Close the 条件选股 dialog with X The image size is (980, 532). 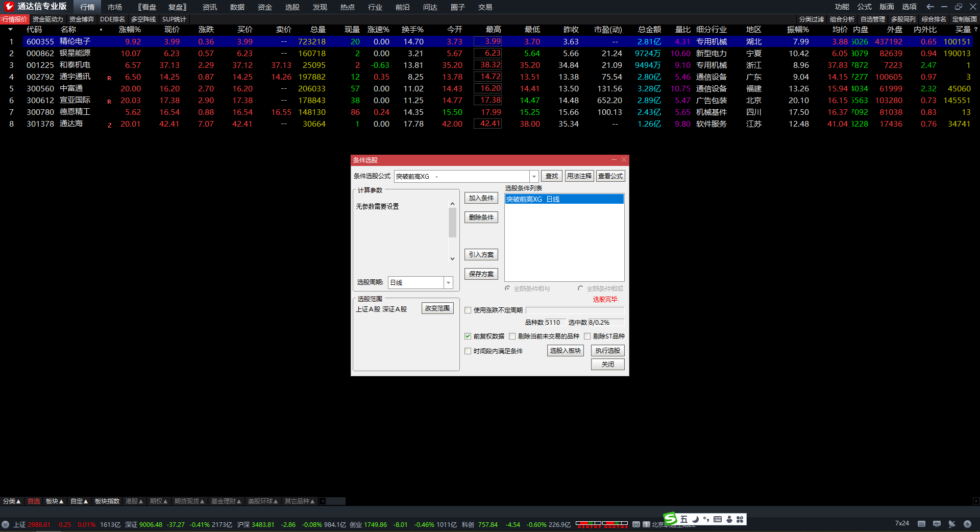pyautogui.click(x=624, y=160)
